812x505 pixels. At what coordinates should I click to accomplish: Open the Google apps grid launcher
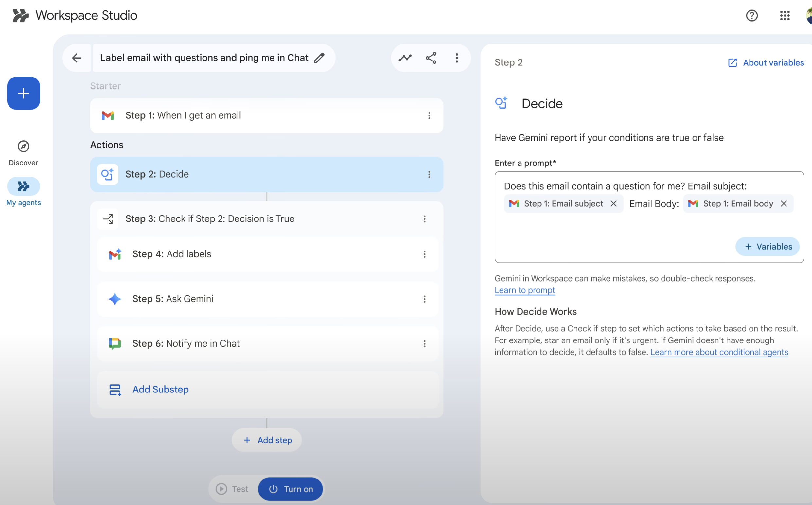[x=785, y=15]
